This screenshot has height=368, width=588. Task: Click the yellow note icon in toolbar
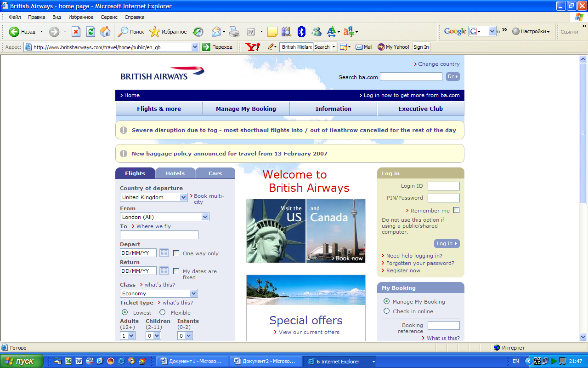[272, 32]
